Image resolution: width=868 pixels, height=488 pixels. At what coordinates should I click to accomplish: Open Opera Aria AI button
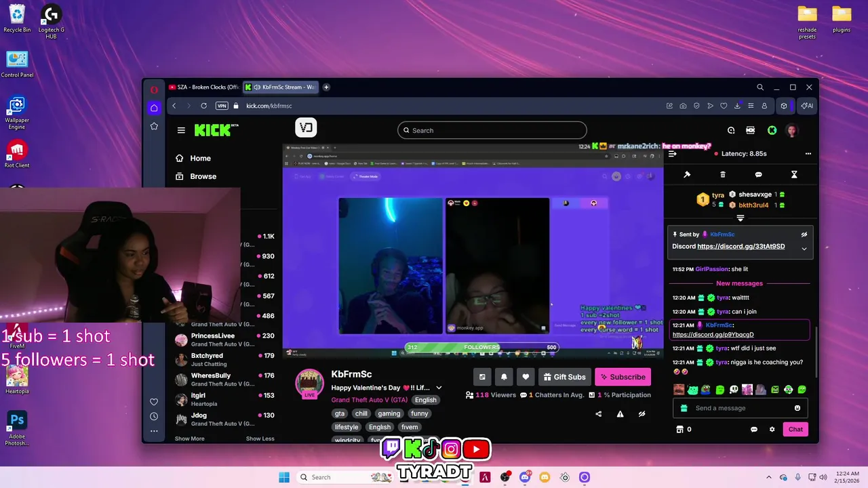click(806, 106)
